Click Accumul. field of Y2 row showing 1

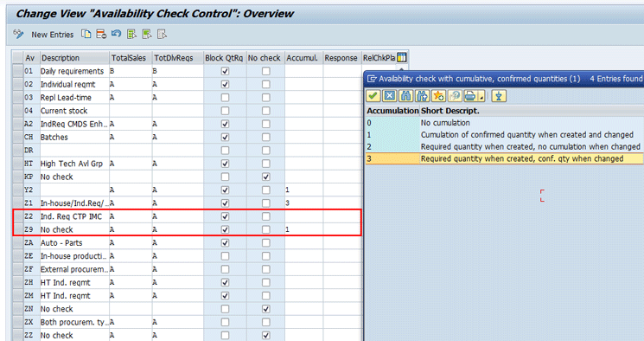pyautogui.click(x=303, y=190)
